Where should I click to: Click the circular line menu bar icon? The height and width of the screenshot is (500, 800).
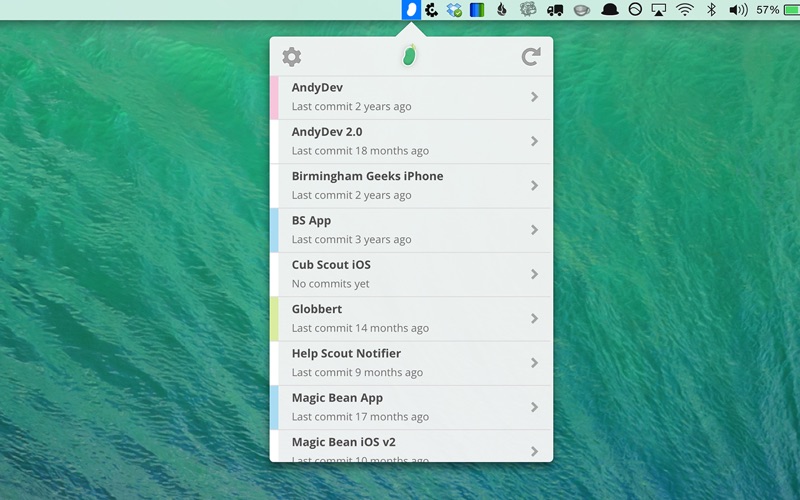pos(635,9)
